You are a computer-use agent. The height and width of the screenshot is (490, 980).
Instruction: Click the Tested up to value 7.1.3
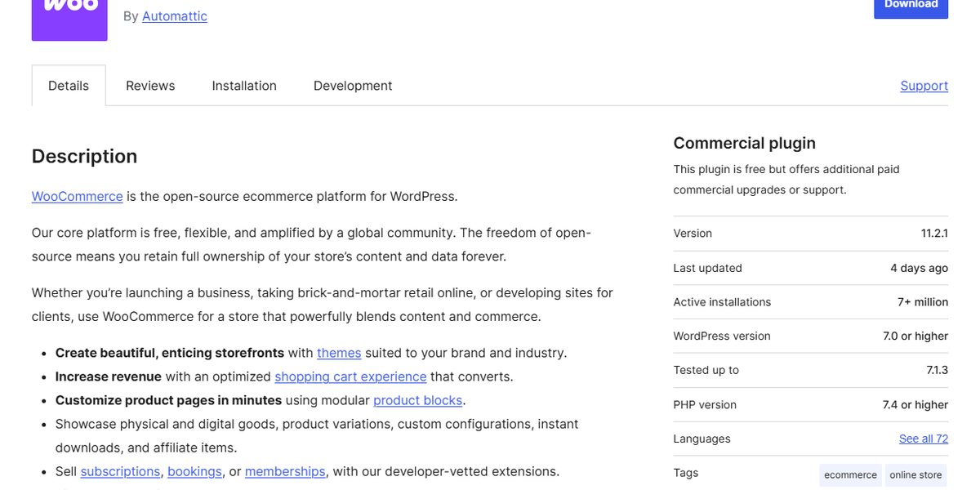[938, 370]
